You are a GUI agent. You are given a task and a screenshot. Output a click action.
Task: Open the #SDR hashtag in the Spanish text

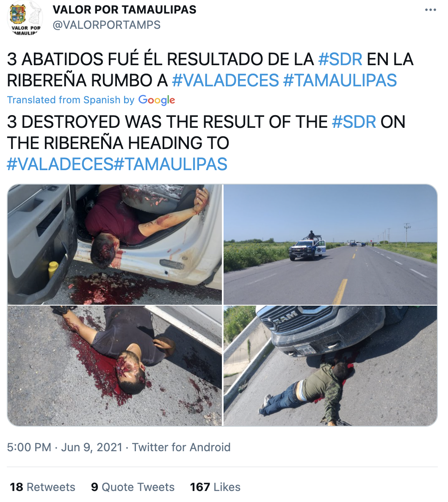[340, 59]
